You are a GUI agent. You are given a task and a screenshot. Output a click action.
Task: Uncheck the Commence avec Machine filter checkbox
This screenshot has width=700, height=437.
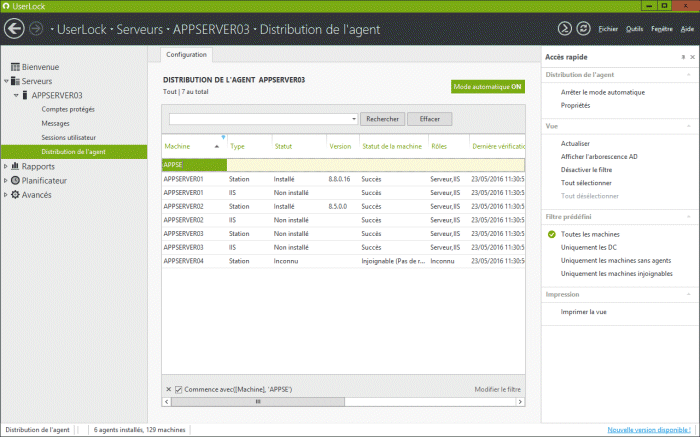[179, 390]
